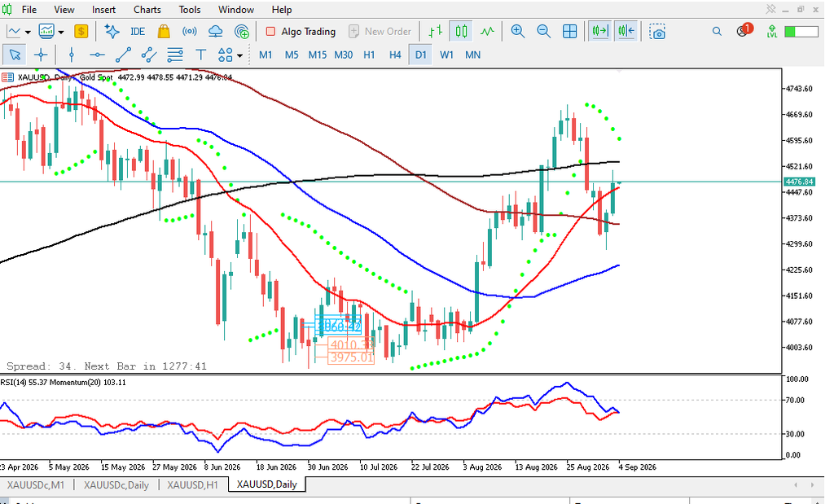Image resolution: width=834 pixels, height=504 pixels.
Task: Open the Market shopping bag icon
Action: (164, 32)
